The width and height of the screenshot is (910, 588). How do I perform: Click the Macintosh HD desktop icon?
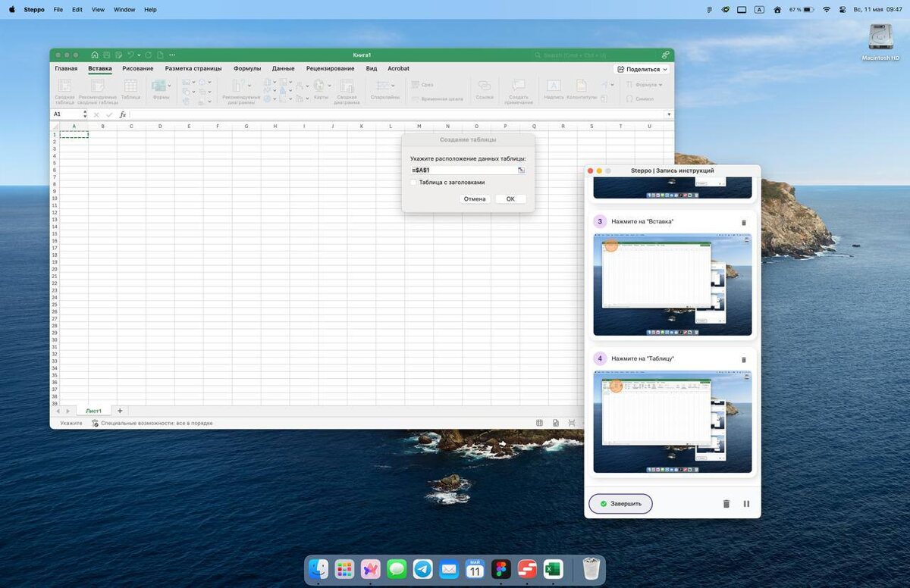point(880,42)
